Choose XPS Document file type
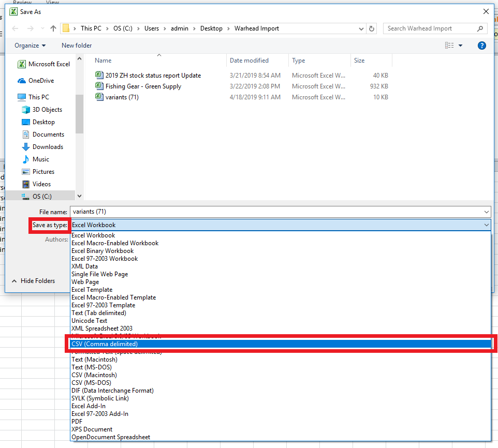This screenshot has height=448, width=498. point(281,429)
